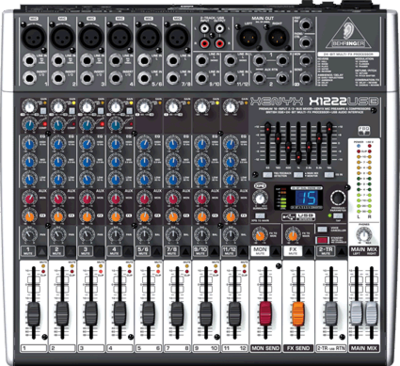Viewport: 400px width, 366px height.
Task: Click the red L RCA 2-track input jack
Action: pyautogui.click(x=204, y=43)
